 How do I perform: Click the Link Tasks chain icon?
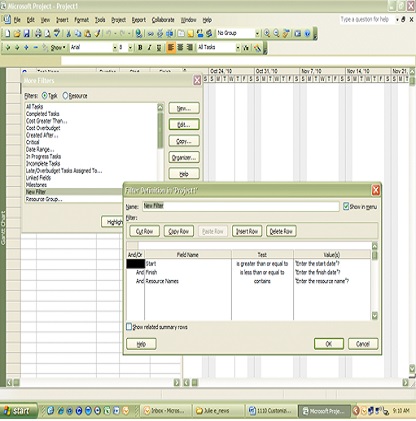(x=151, y=33)
